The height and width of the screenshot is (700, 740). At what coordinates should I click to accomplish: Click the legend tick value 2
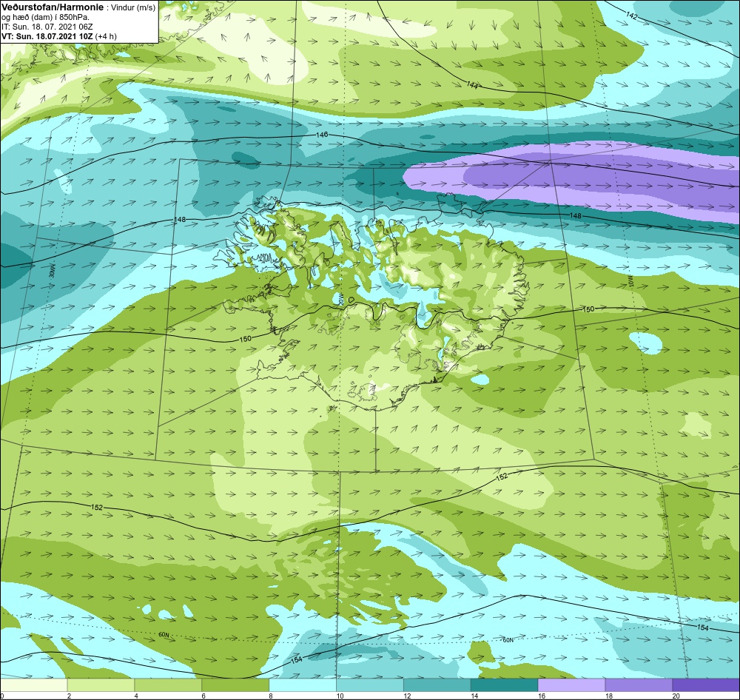pos(69,696)
